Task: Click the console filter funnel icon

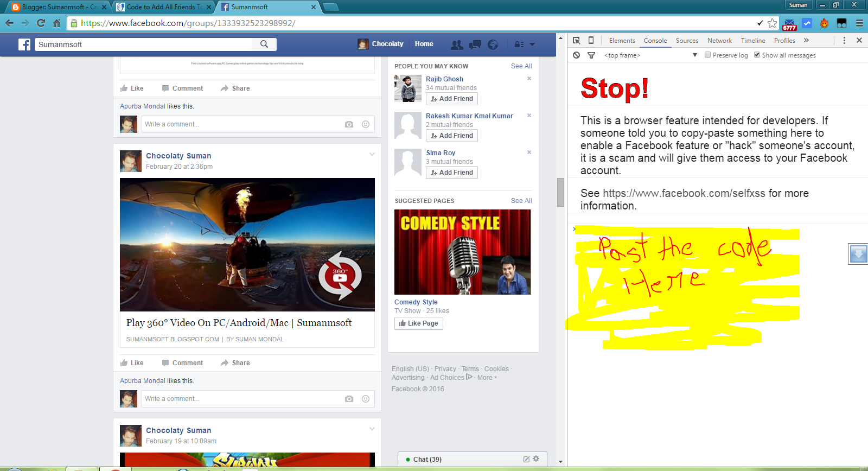Action: pyautogui.click(x=591, y=55)
